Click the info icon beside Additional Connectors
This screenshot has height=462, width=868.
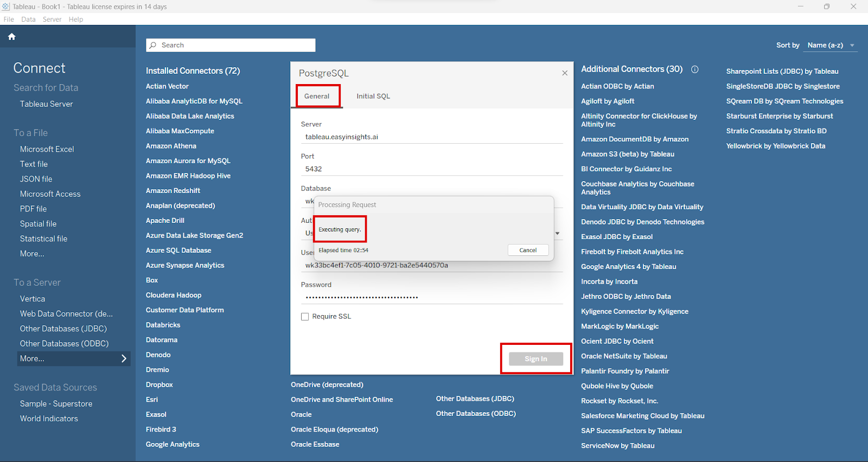pyautogui.click(x=694, y=69)
